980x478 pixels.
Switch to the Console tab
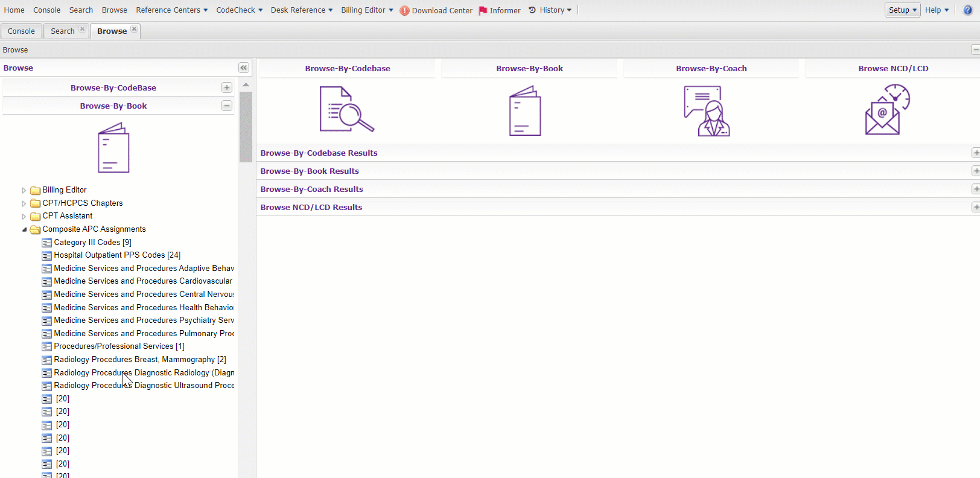click(x=21, y=31)
